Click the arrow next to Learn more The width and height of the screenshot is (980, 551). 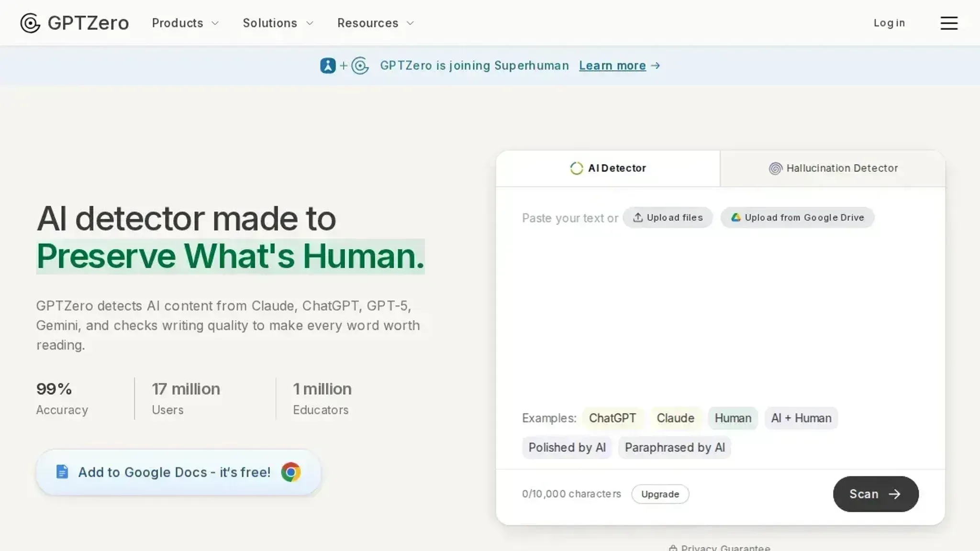pos(656,66)
